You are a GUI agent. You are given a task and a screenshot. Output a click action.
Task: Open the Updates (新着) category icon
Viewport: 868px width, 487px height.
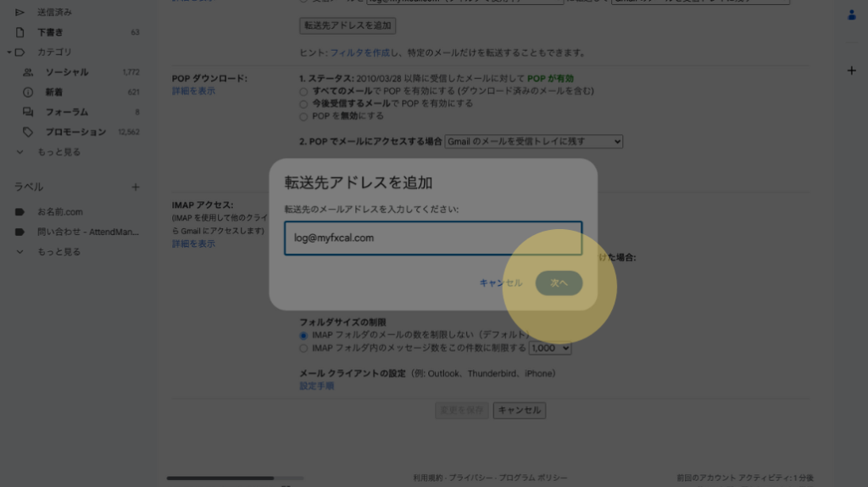(28, 92)
